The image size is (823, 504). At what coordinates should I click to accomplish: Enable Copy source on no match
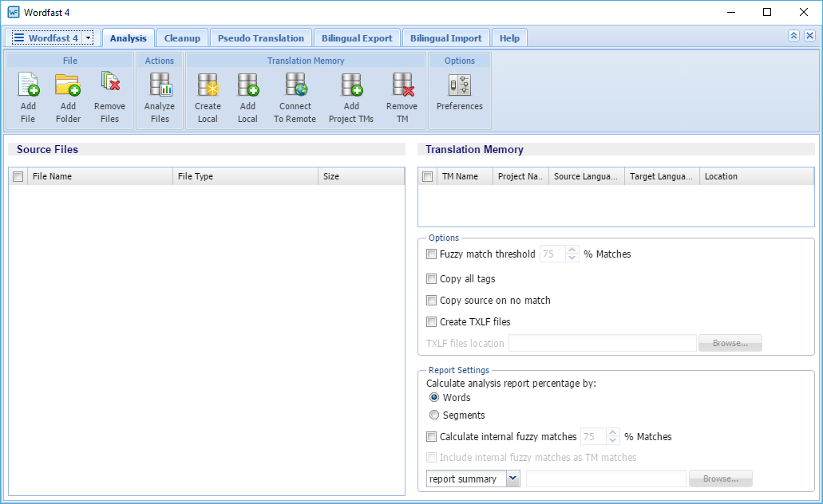coord(431,301)
